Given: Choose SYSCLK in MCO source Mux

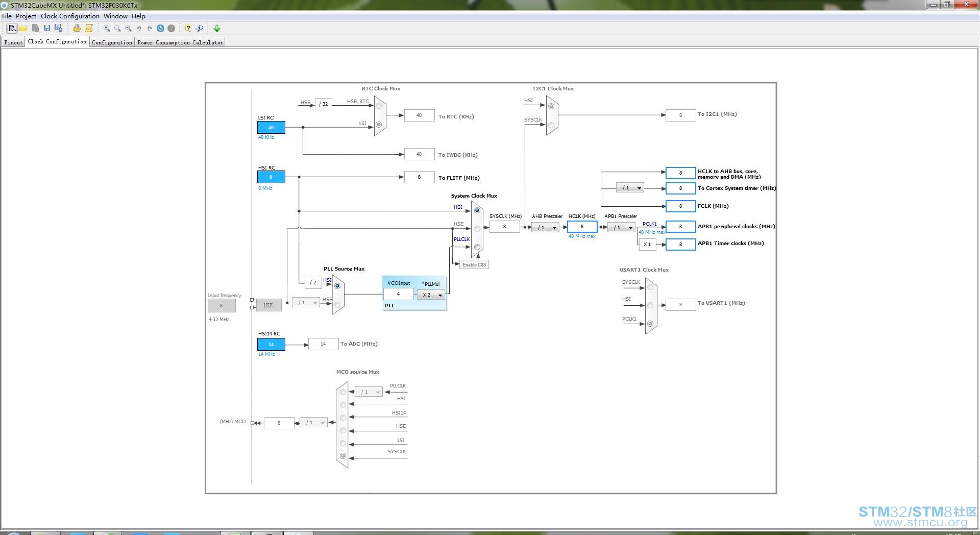Looking at the screenshot, I should tap(343, 456).
